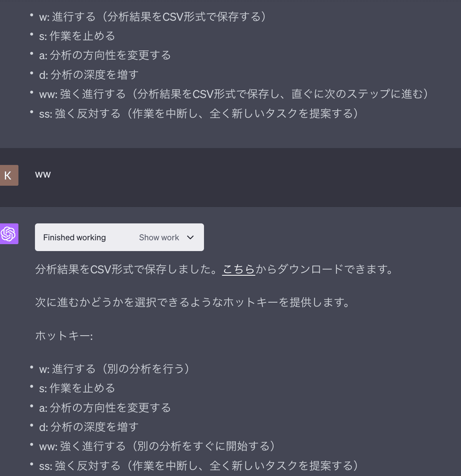461x476 pixels.
Task: Click the purple ChatGPT logo avatar
Action: point(9,234)
